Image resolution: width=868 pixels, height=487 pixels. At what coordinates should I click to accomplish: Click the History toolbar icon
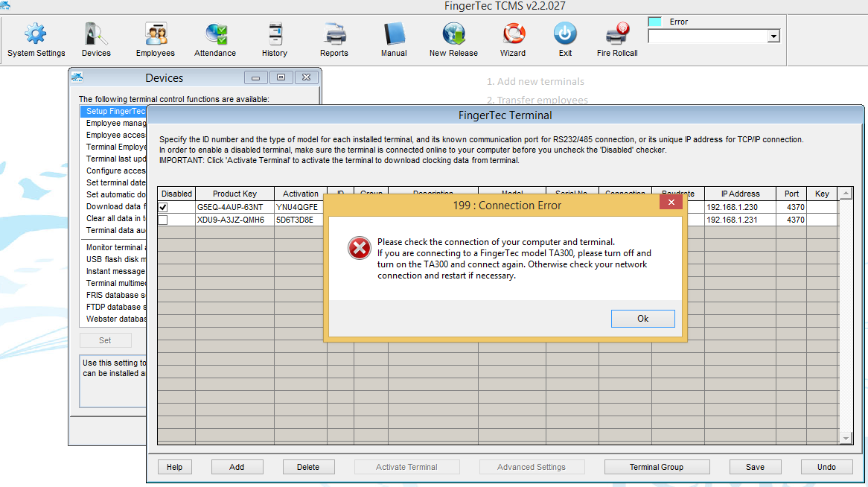tap(275, 40)
